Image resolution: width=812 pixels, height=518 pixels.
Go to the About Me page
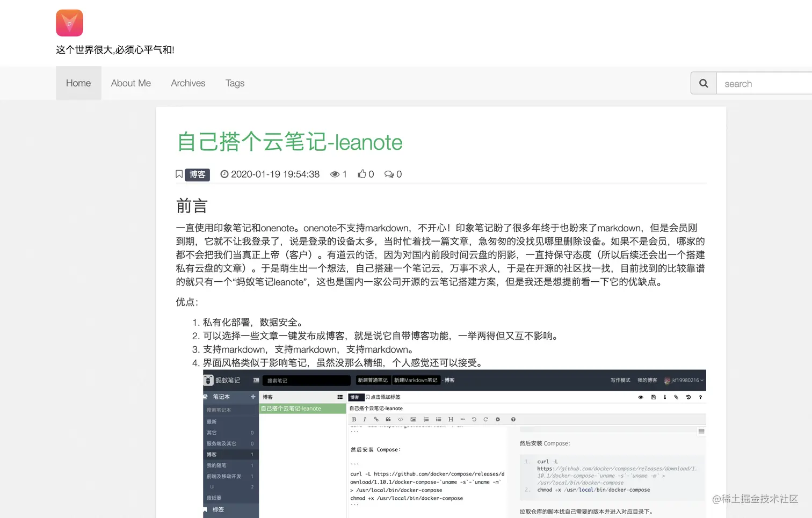[x=131, y=83]
